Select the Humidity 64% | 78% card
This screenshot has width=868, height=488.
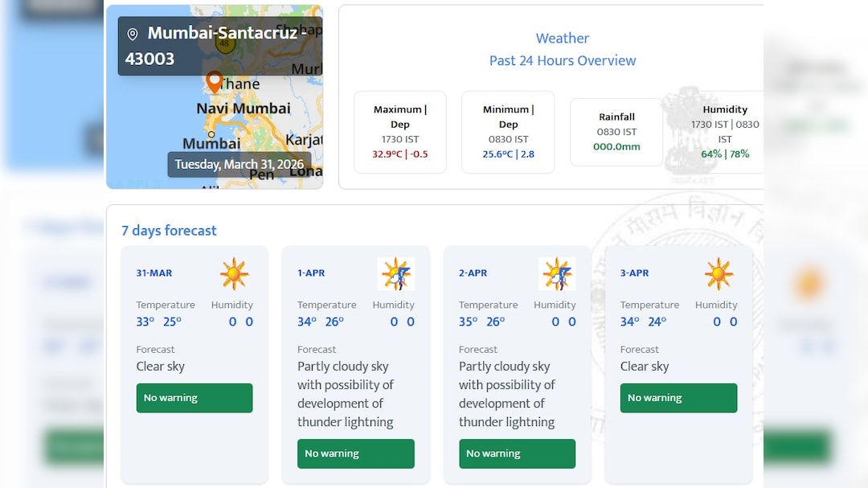click(724, 132)
